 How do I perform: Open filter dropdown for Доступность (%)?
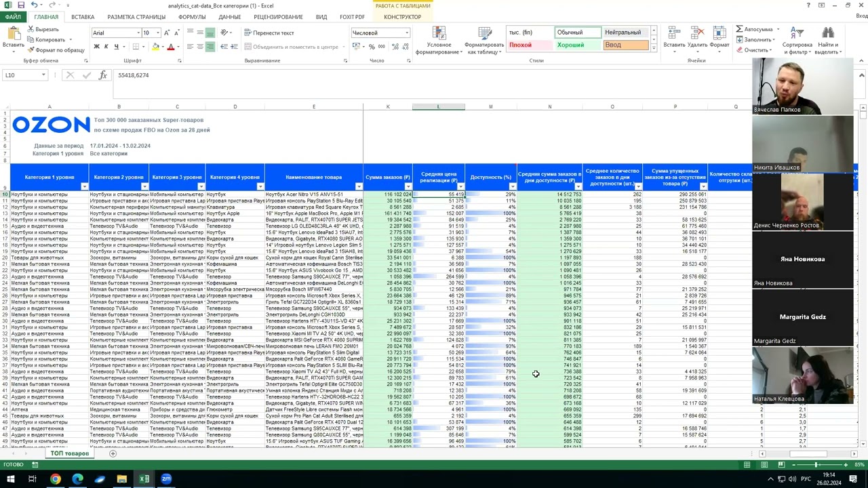[513, 186]
